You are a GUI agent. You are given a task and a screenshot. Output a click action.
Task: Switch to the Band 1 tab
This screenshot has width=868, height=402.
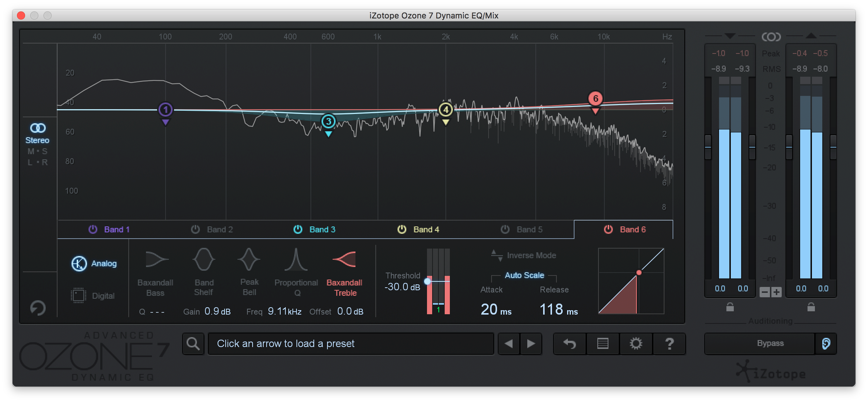[x=117, y=229]
